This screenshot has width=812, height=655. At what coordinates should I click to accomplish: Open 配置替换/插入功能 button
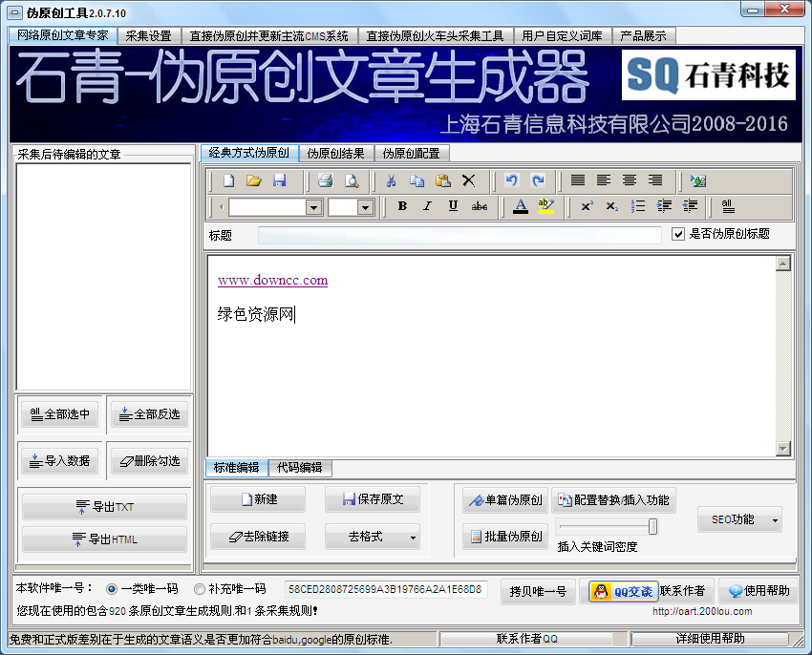pos(613,500)
